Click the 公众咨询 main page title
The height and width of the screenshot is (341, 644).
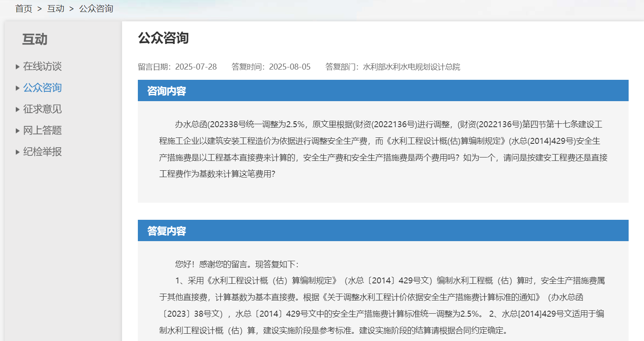point(163,38)
